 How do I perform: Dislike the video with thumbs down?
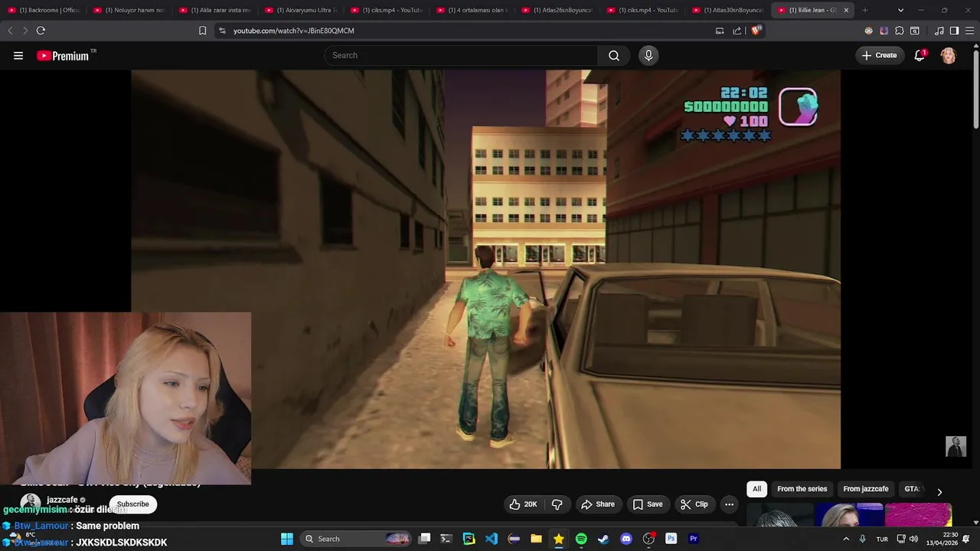[x=557, y=504]
